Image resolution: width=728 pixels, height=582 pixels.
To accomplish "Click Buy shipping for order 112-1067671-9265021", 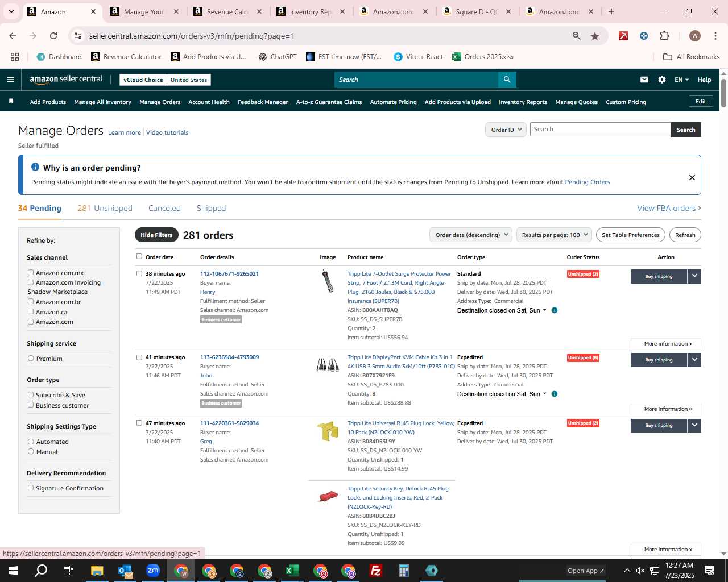I will coord(659,276).
